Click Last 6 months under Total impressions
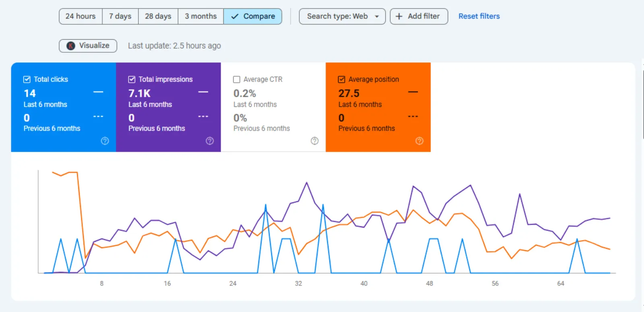 pyautogui.click(x=150, y=104)
